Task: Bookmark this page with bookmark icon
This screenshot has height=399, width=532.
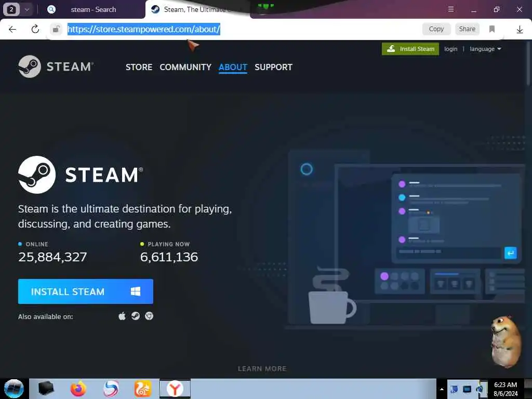Action: coord(492,29)
